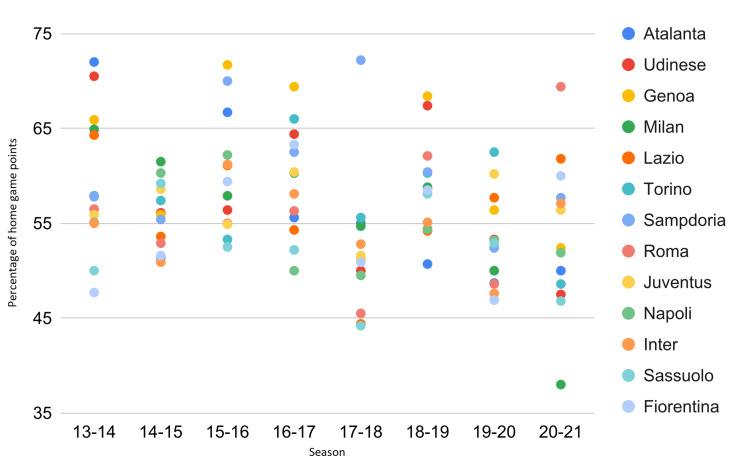Viewport: 750px width, 465px height.
Task: Click the Fiorentina legend color dot
Action: [626, 407]
